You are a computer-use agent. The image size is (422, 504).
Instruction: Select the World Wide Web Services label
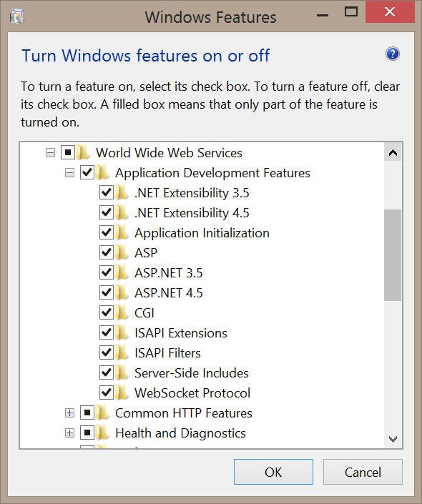coord(170,153)
